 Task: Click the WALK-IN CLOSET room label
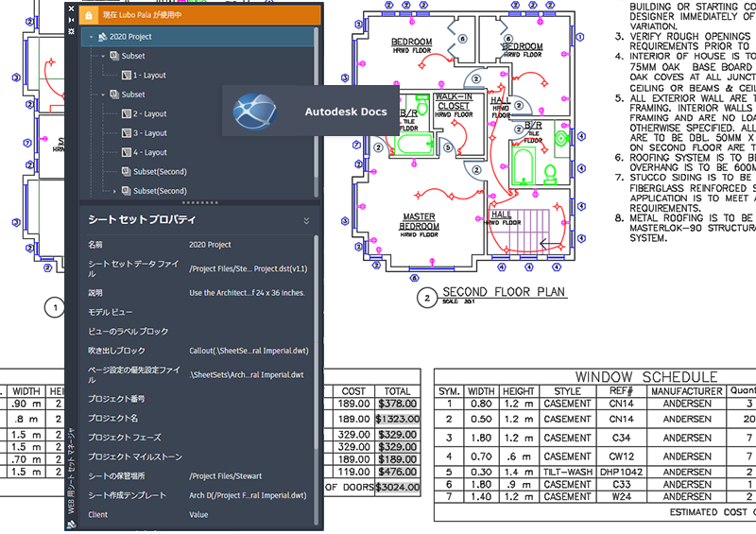(454, 101)
